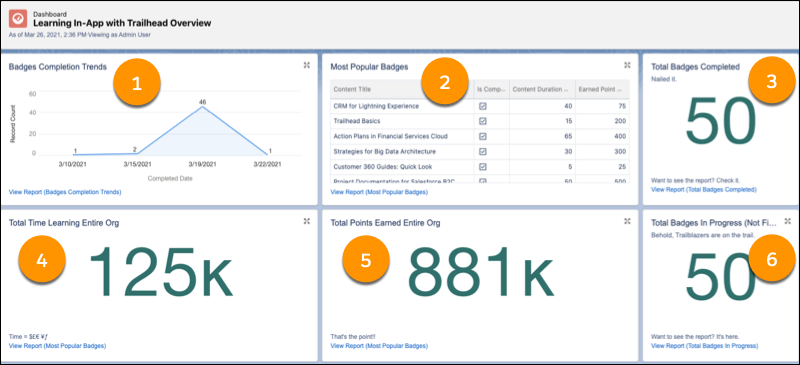The image size is (800, 365).
Task: Click the 125k metric value
Action: (x=161, y=272)
